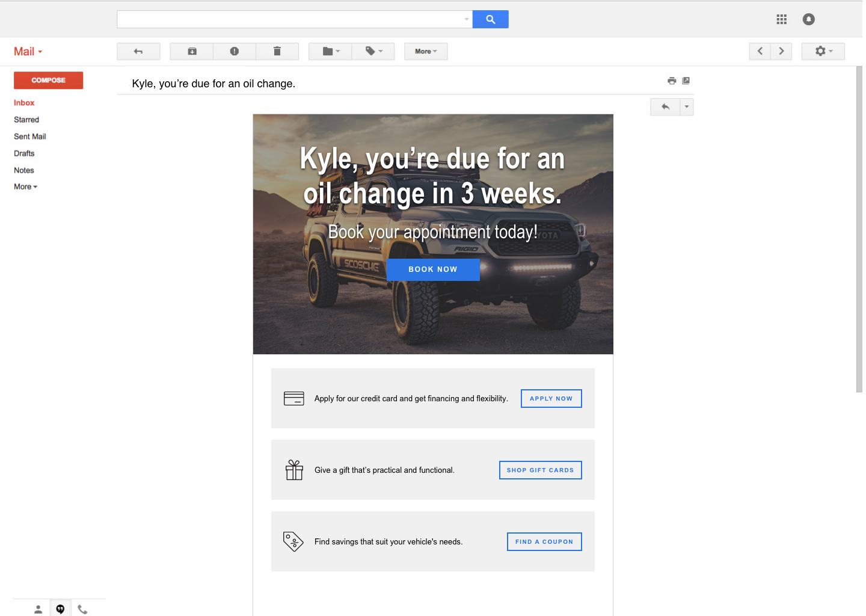
Task: Open search options dropdown arrow in search box
Action: tap(467, 19)
